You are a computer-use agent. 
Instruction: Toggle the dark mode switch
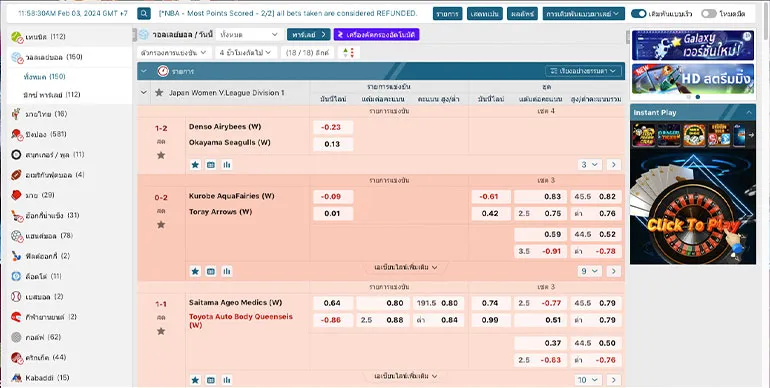pyautogui.click(x=709, y=14)
